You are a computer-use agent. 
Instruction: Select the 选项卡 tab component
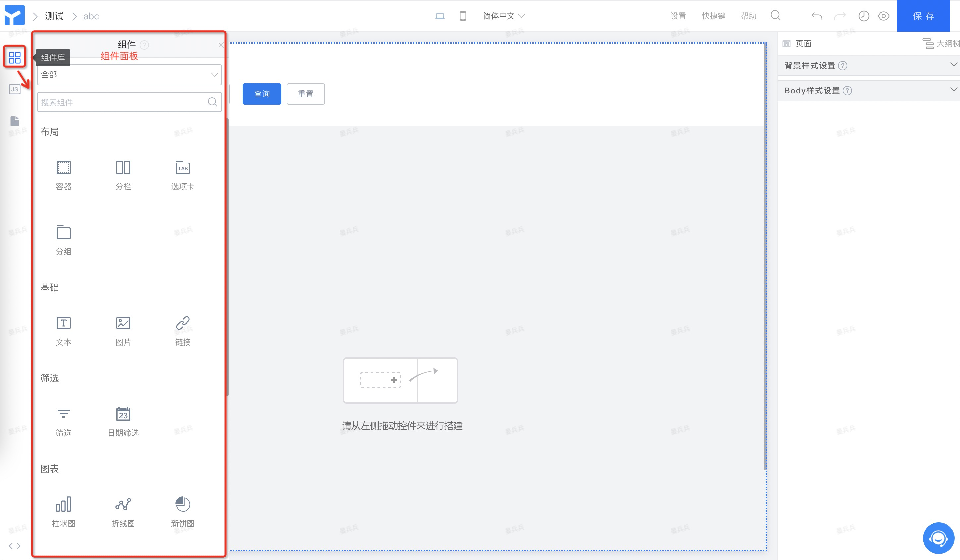click(x=183, y=175)
